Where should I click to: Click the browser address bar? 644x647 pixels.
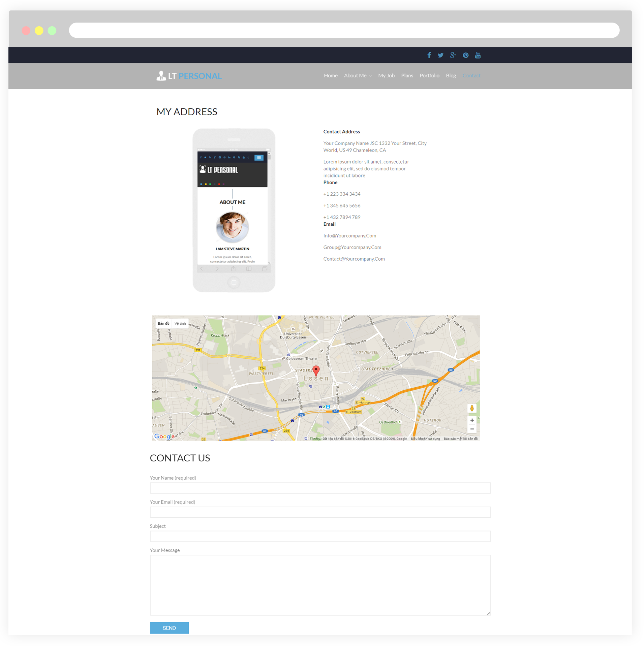344,30
